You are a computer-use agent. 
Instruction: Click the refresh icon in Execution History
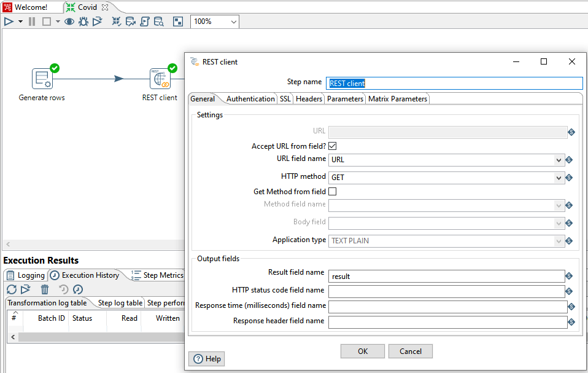coord(11,289)
